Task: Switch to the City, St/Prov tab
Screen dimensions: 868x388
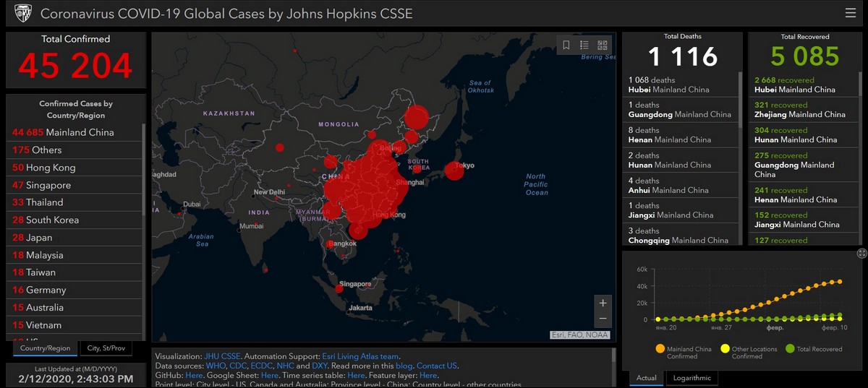Action: point(106,348)
